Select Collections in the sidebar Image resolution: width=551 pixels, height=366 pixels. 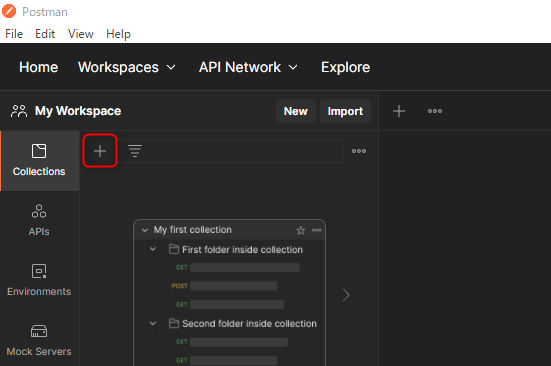(x=39, y=161)
